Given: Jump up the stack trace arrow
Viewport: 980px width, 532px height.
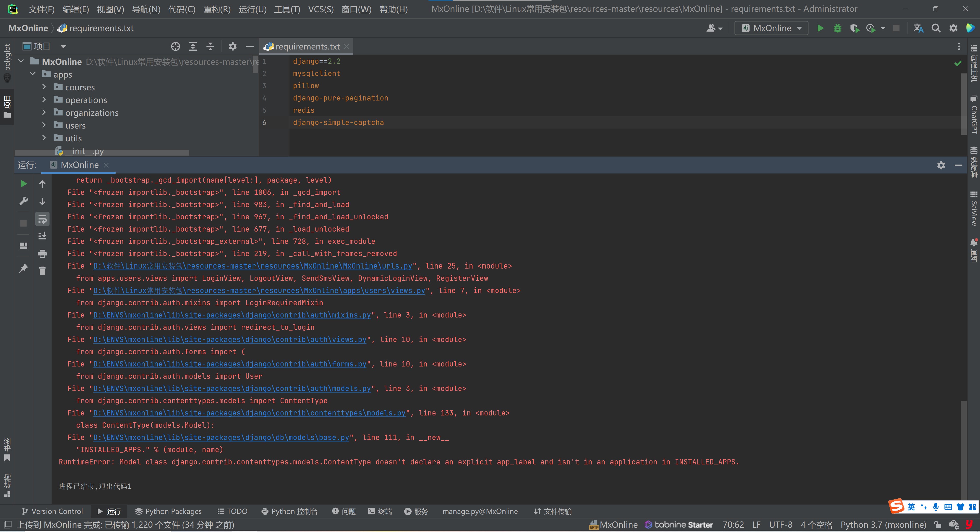Looking at the screenshot, I should [x=42, y=184].
